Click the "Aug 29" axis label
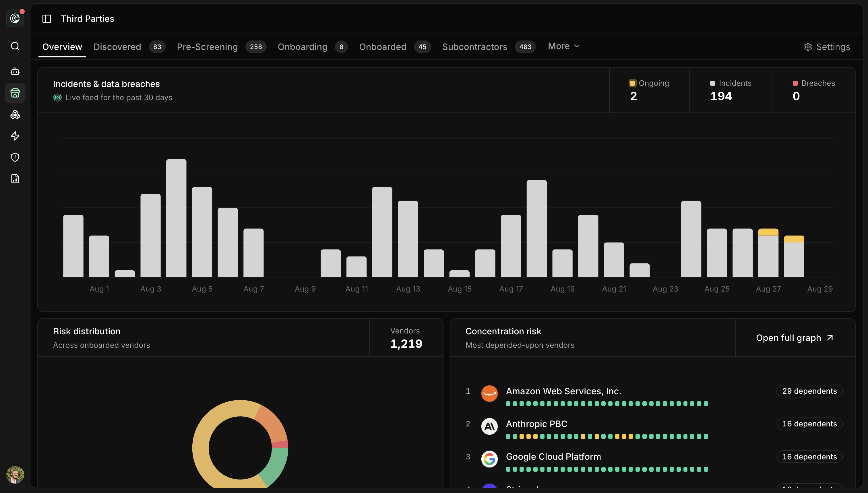The width and height of the screenshot is (868, 493). [x=820, y=289]
